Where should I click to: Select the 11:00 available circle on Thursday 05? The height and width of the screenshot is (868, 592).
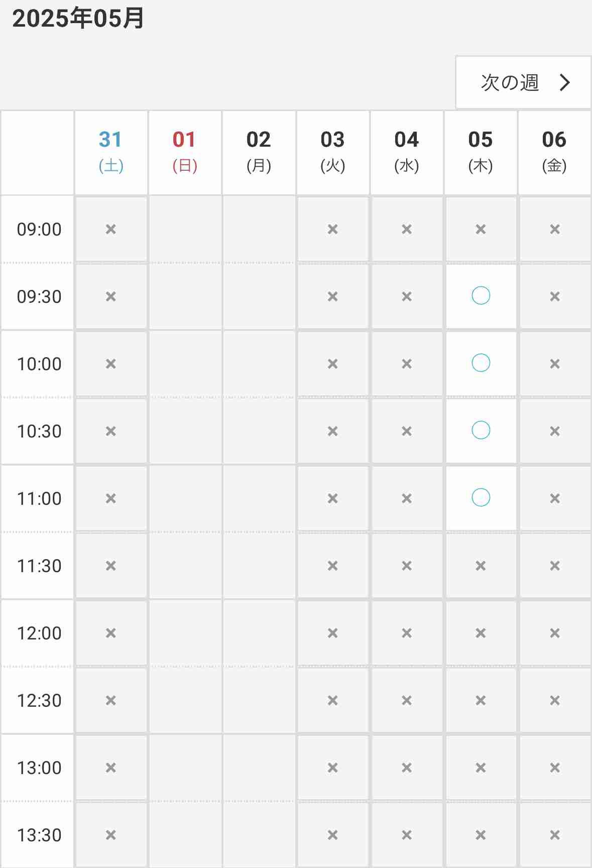tap(481, 497)
